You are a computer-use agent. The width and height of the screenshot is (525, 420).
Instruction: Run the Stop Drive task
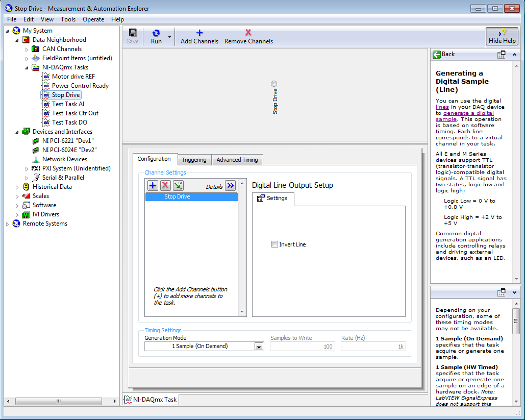pos(156,37)
